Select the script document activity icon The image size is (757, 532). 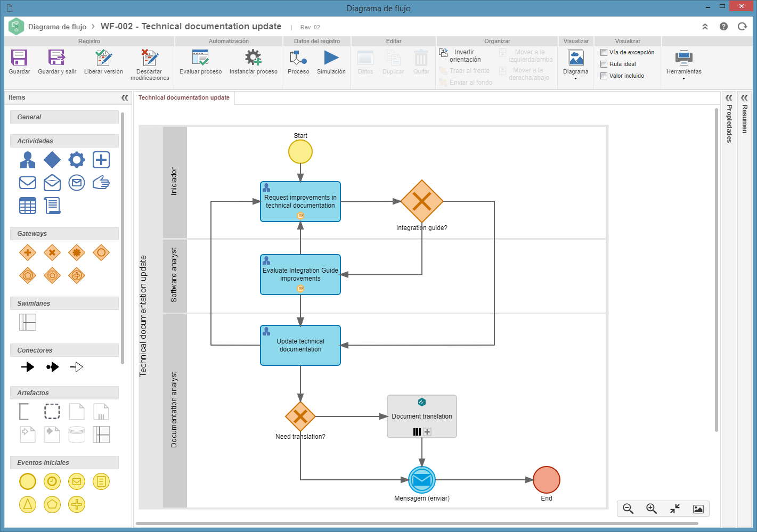tap(52, 206)
